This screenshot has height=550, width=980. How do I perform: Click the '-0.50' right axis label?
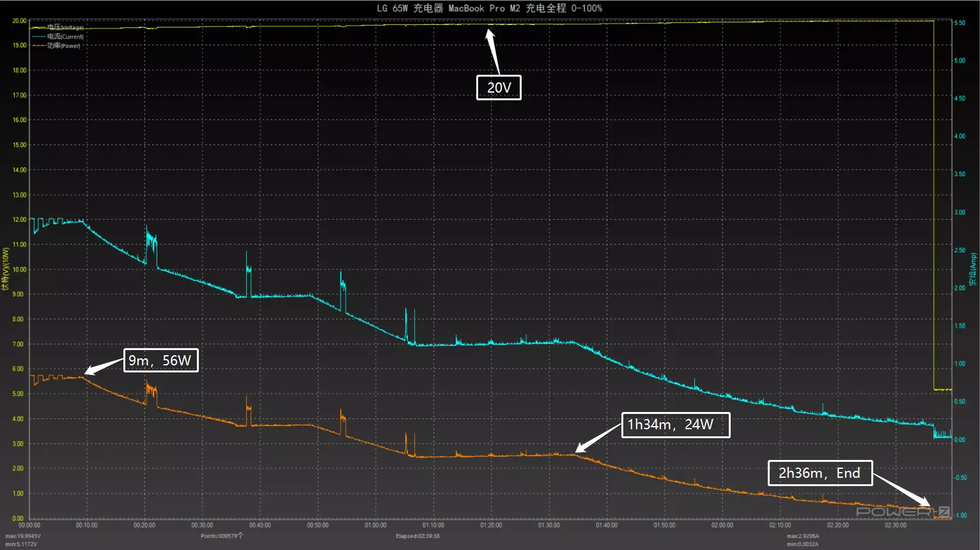point(960,478)
